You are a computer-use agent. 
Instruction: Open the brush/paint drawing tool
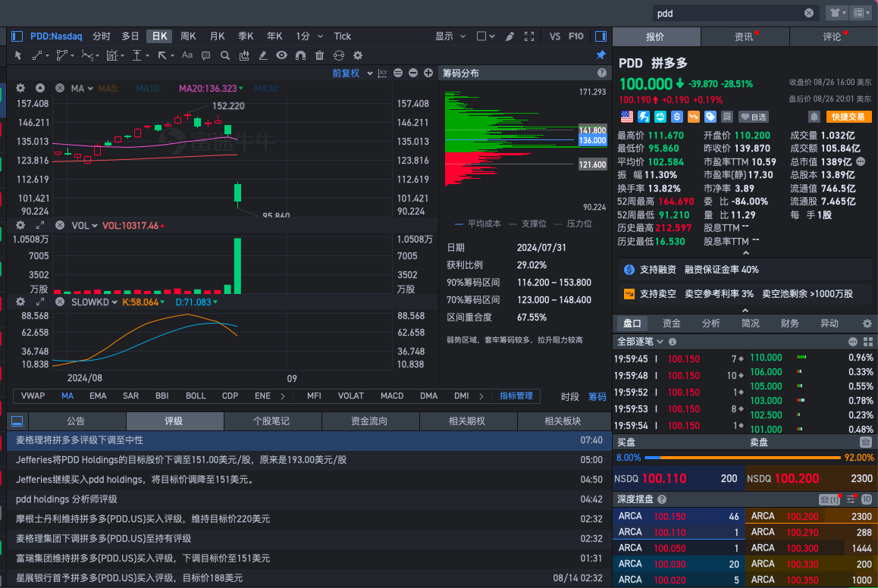[510, 36]
